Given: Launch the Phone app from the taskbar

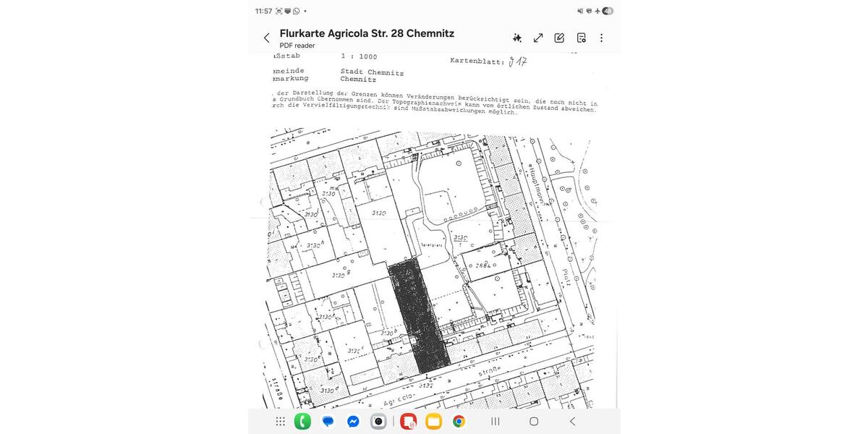Looking at the screenshot, I should click(x=303, y=421).
